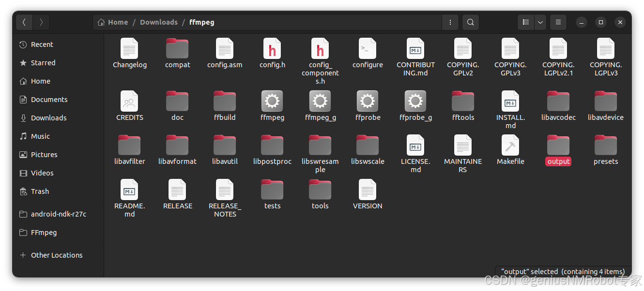
Task: Open the FFmpeg bookmark in sidebar
Action: (43, 232)
